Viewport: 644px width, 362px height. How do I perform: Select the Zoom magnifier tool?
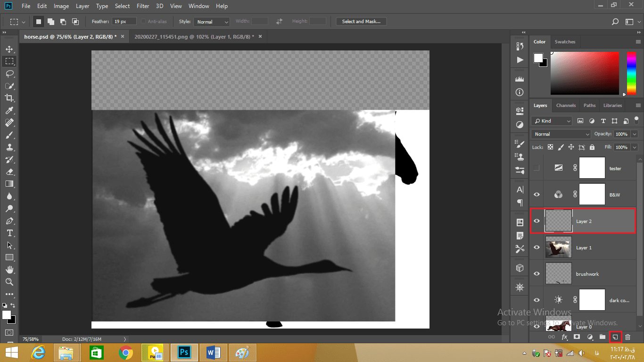(x=9, y=282)
